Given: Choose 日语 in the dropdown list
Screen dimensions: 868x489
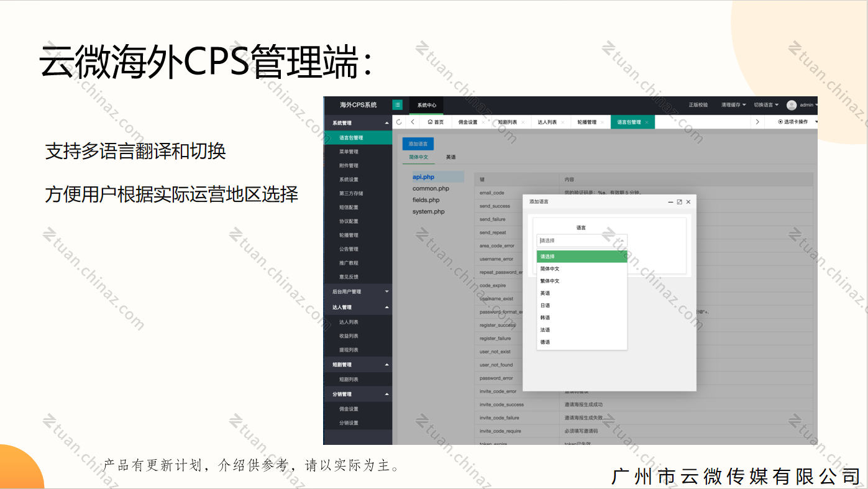Looking at the screenshot, I should 582,306.
